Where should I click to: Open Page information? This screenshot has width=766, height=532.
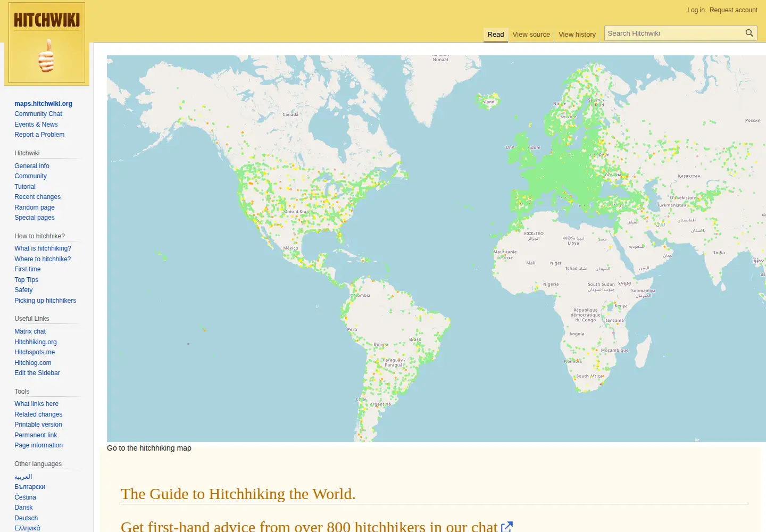tap(38, 445)
